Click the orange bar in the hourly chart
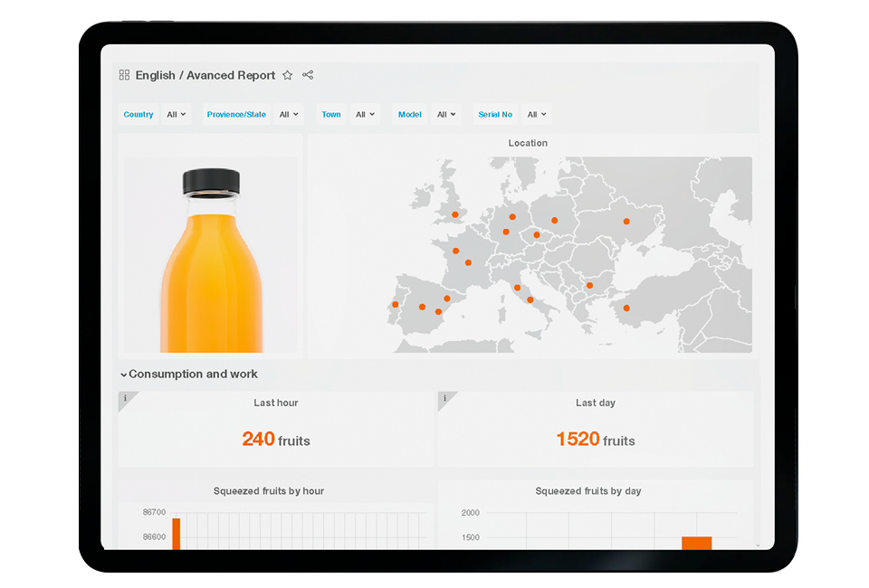 (177, 535)
